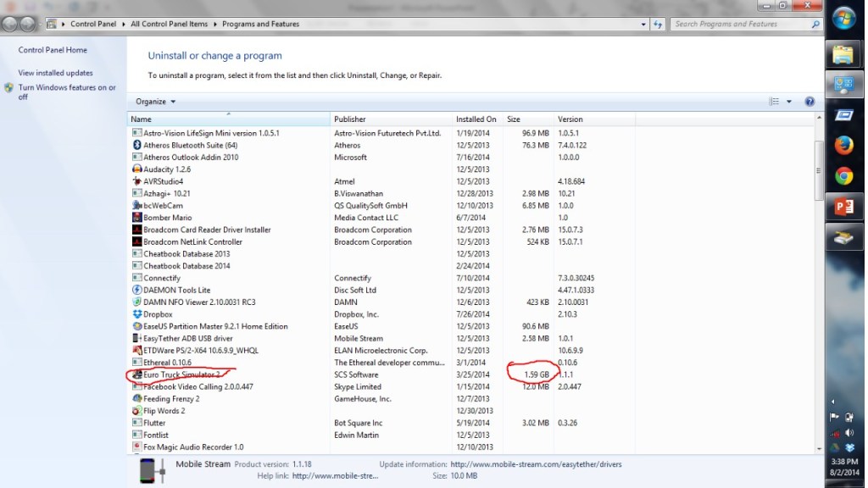Click the Windows Start orb
The height and width of the screenshot is (488, 868).
coord(843,19)
